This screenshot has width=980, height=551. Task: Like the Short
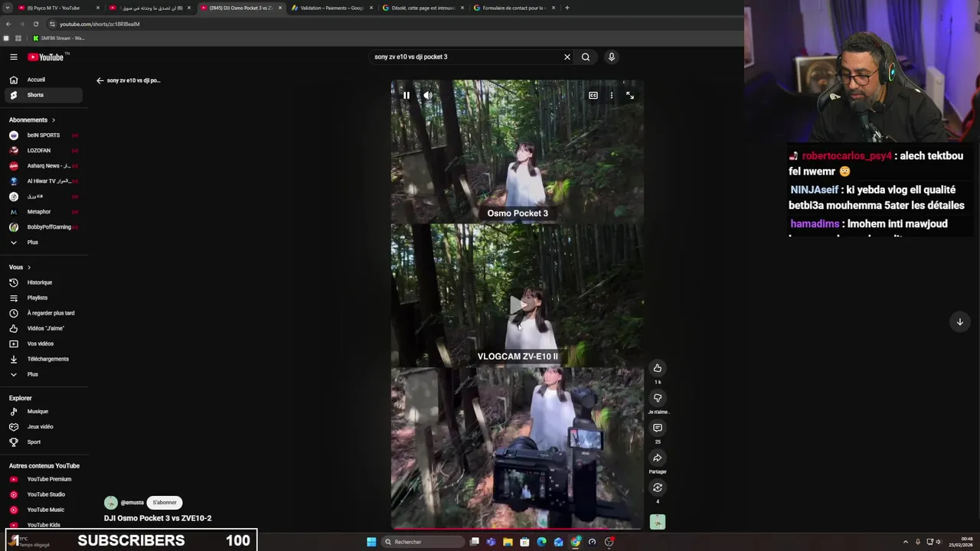(658, 368)
